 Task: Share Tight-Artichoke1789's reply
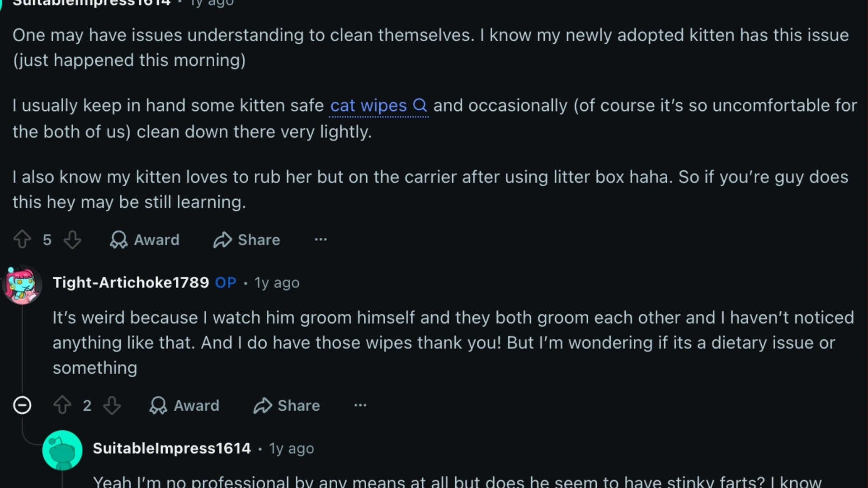(286, 405)
